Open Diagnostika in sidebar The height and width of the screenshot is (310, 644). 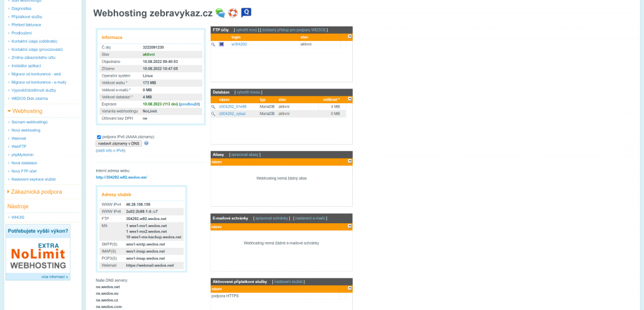pyautogui.click(x=21, y=9)
